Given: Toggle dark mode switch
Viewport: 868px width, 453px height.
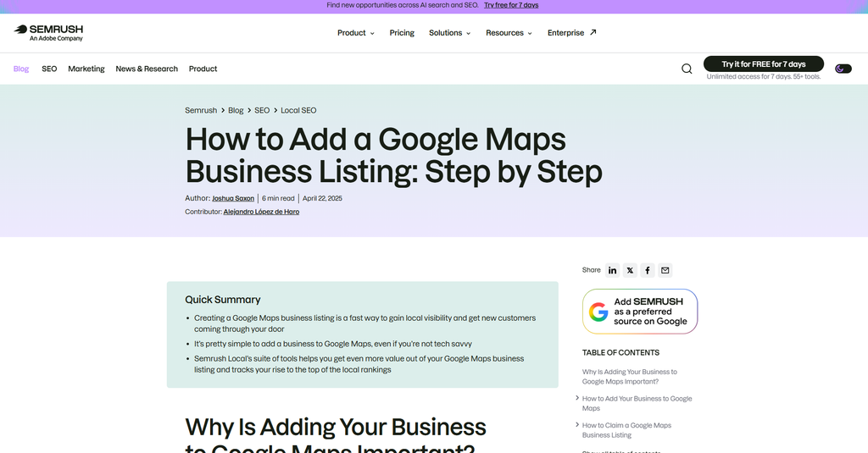Looking at the screenshot, I should pyautogui.click(x=843, y=69).
